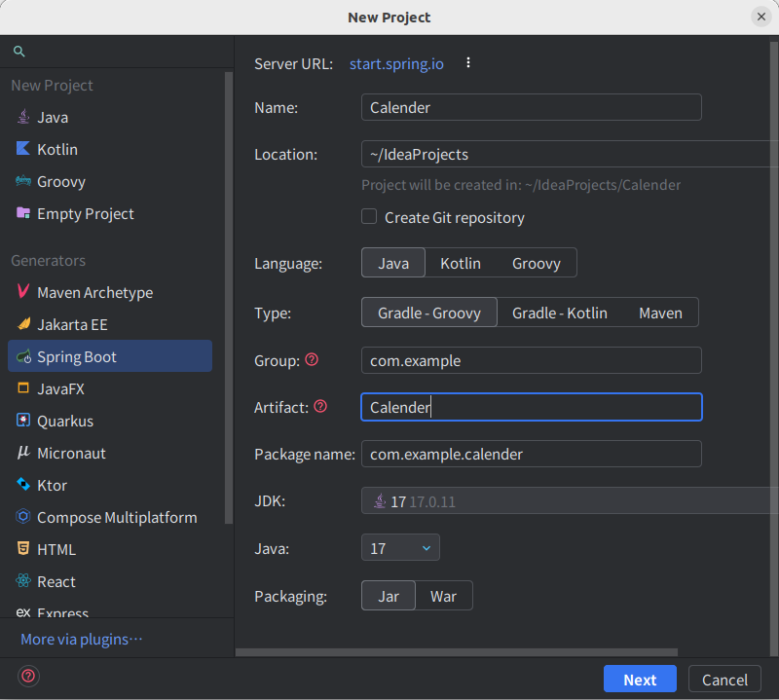Show help for Group field

[x=312, y=359]
